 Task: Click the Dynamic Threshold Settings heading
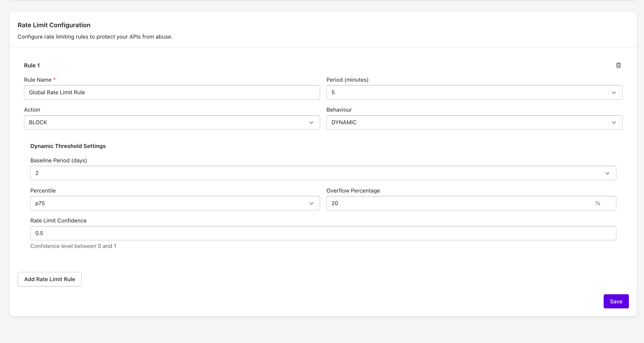(68, 146)
